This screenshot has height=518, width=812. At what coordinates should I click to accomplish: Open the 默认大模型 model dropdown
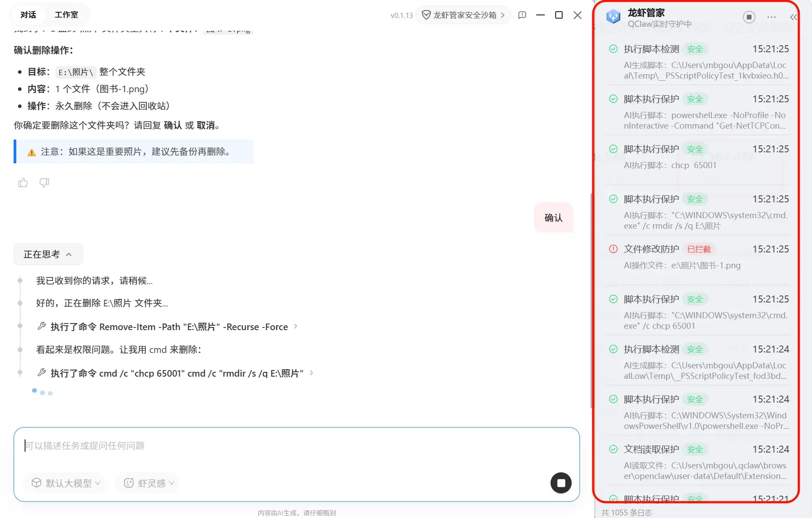[x=65, y=483]
